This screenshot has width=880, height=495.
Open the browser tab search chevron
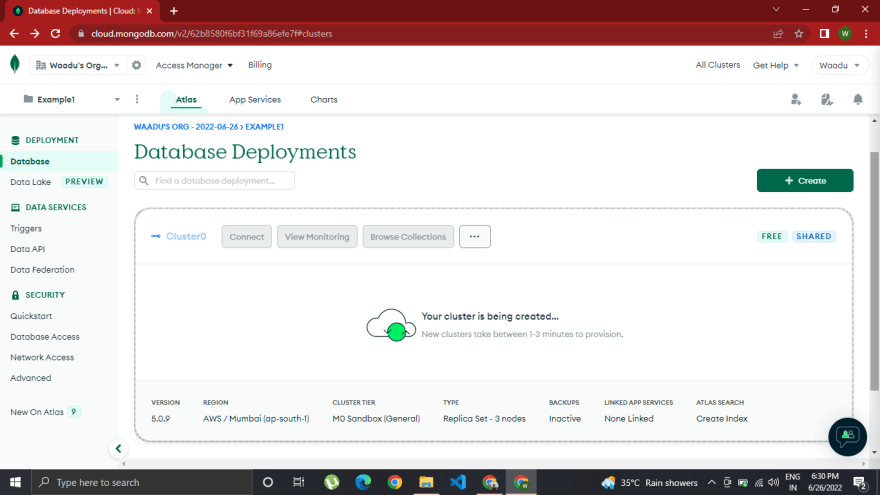click(776, 10)
